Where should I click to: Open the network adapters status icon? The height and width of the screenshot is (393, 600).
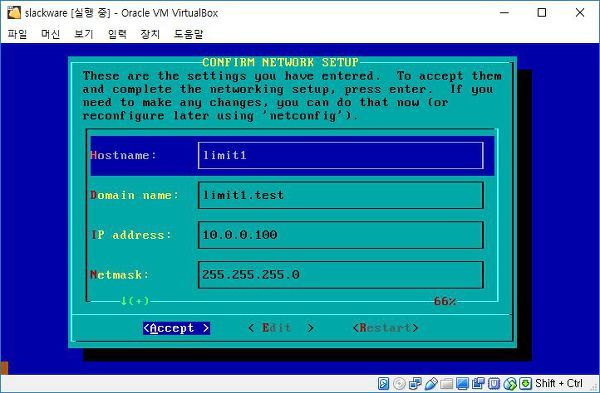tap(415, 383)
